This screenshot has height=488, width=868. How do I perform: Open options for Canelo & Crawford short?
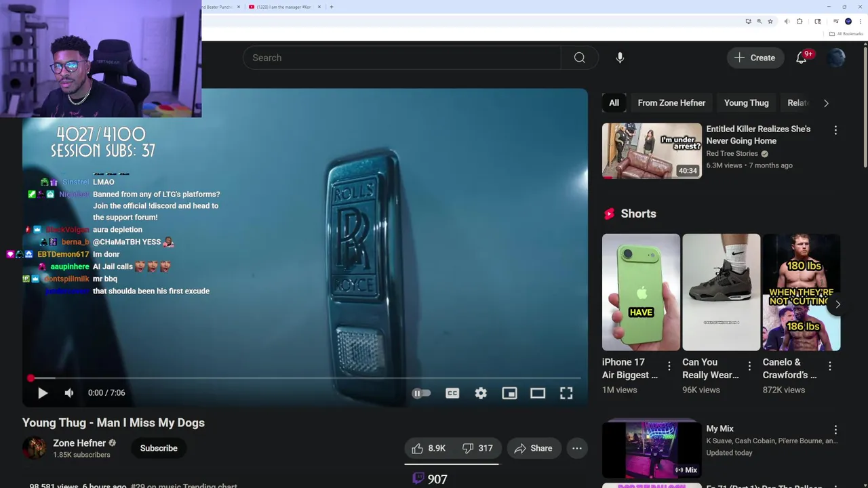[x=829, y=366]
